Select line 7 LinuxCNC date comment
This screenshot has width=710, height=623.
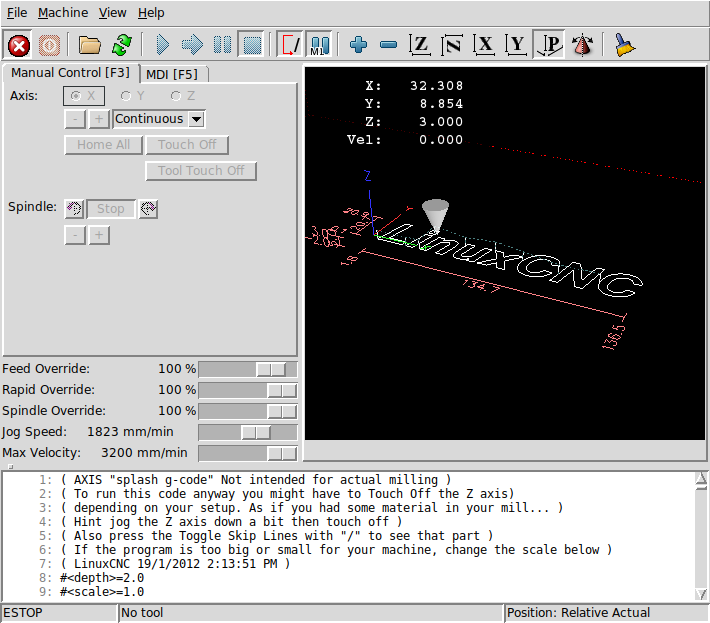pyautogui.click(x=175, y=564)
